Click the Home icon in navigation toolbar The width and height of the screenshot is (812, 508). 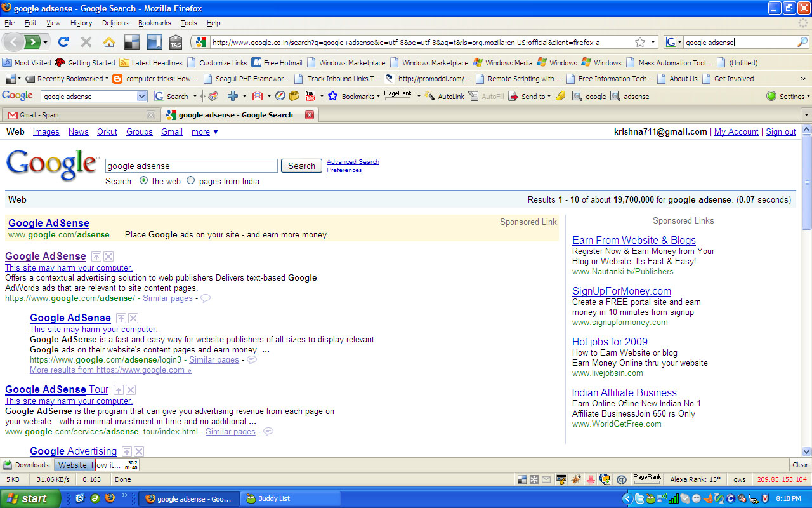(x=109, y=42)
